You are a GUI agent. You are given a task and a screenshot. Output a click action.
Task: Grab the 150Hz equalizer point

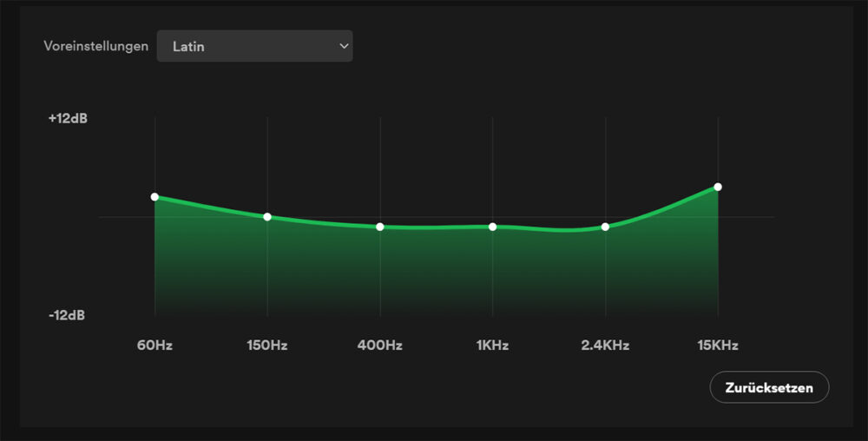(x=267, y=216)
